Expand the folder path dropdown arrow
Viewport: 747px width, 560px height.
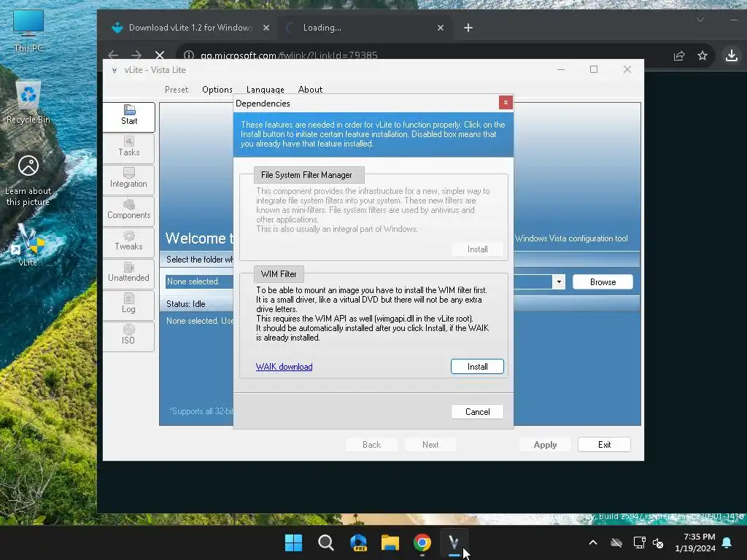(x=559, y=282)
